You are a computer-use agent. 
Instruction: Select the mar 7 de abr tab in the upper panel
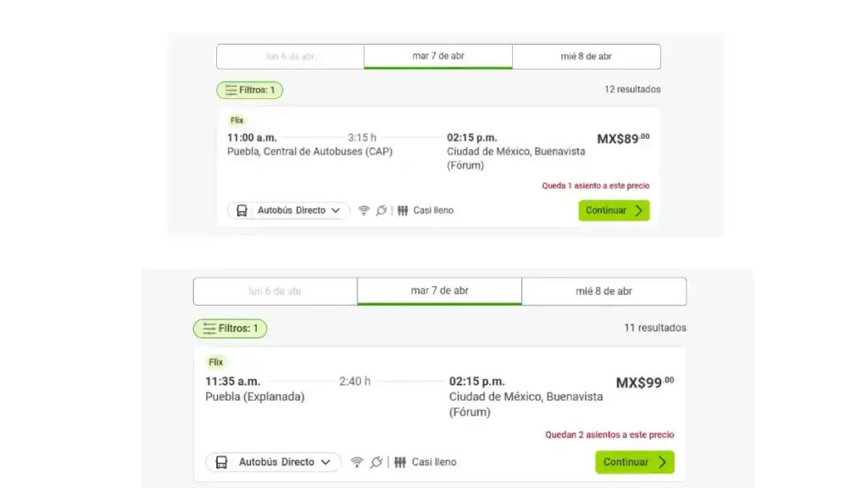pos(438,57)
